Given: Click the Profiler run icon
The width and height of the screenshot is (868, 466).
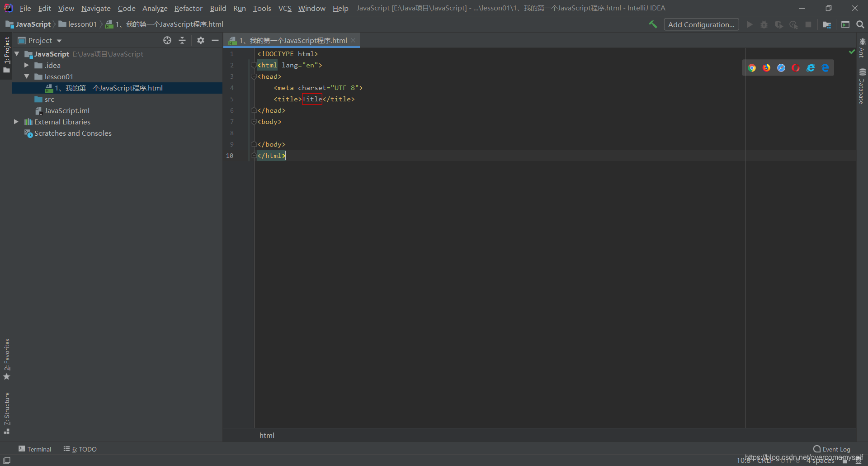Looking at the screenshot, I should pos(793,24).
